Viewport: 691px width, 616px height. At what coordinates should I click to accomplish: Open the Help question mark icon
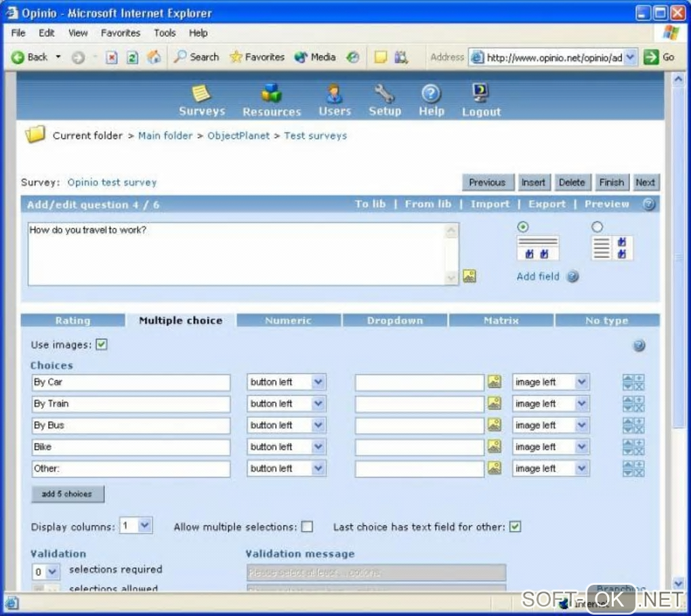431,94
